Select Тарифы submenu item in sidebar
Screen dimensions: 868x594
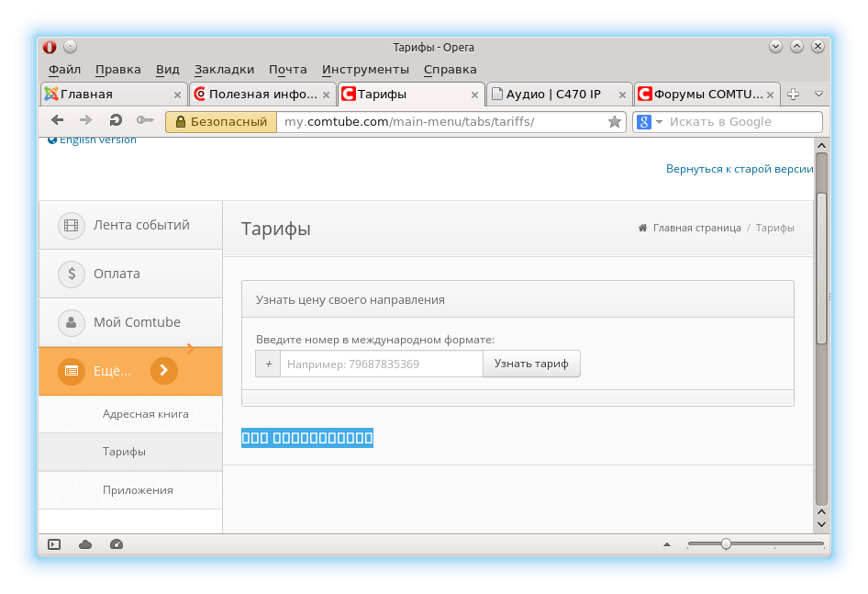130,452
